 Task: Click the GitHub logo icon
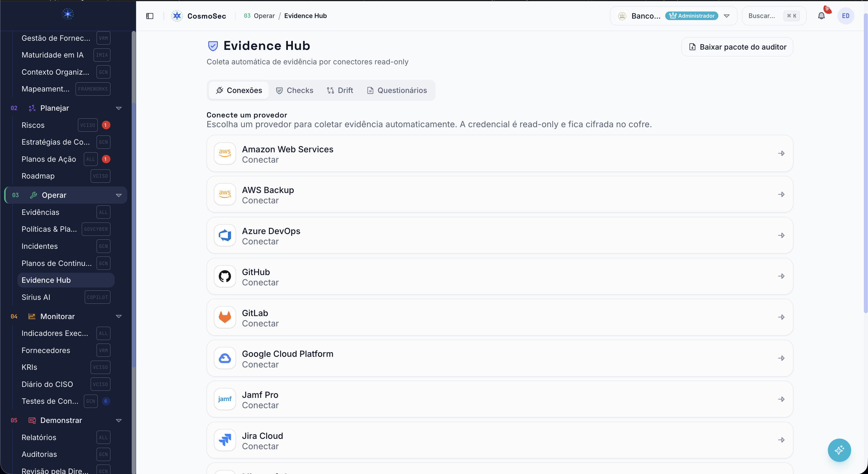225,276
